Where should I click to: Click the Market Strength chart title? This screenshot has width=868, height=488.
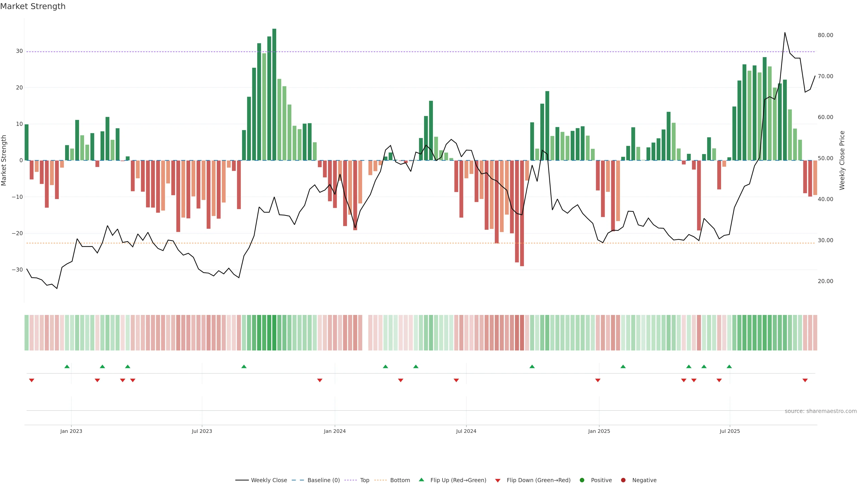(x=33, y=6)
